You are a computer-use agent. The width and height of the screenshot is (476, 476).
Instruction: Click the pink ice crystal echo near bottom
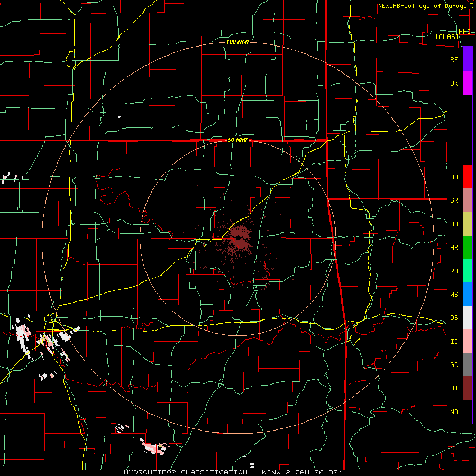(x=154, y=447)
